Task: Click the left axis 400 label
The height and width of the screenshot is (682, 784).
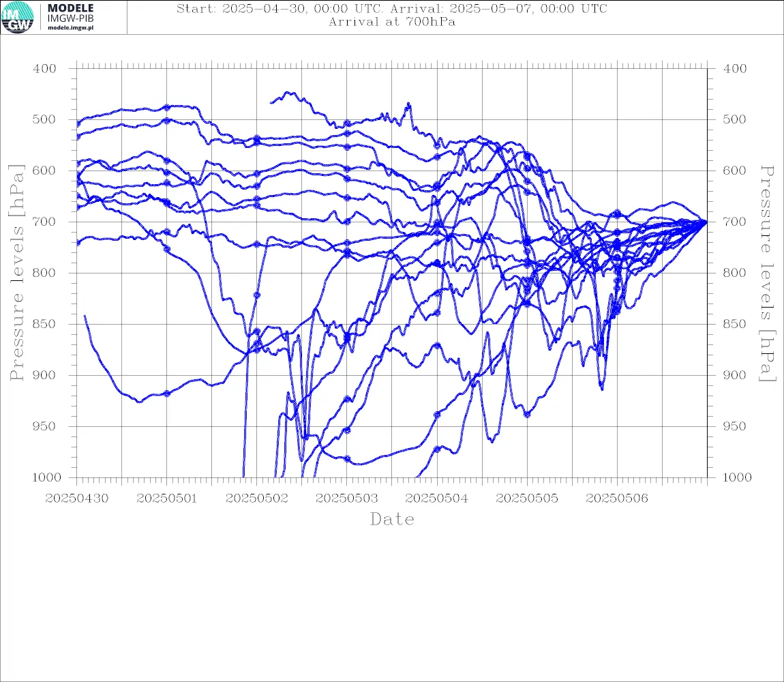Action: coord(44,69)
